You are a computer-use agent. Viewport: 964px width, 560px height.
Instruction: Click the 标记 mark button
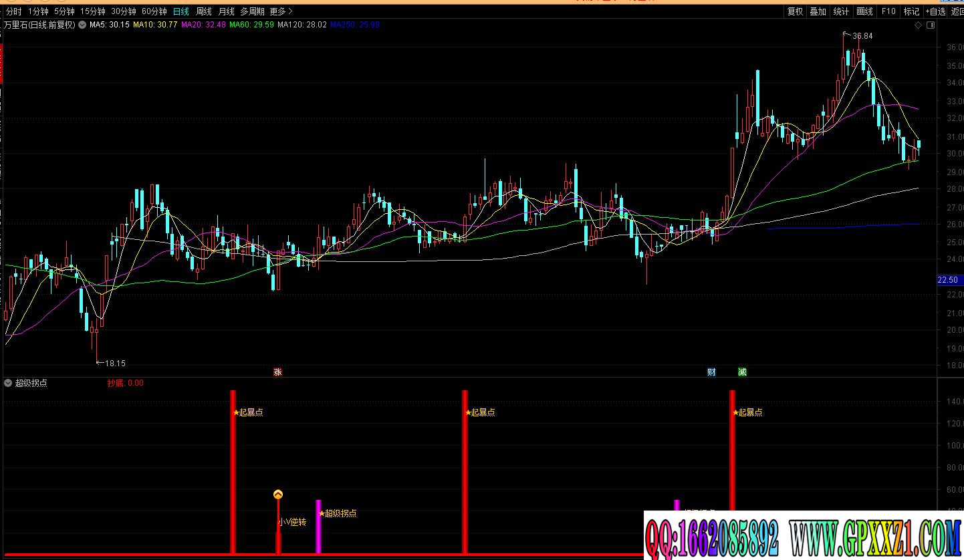(x=911, y=11)
